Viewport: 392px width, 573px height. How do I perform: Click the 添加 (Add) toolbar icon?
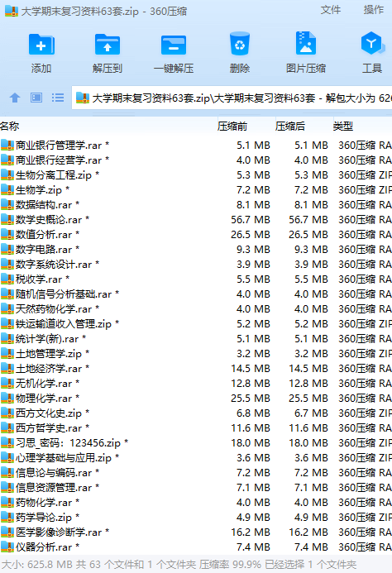tap(41, 45)
